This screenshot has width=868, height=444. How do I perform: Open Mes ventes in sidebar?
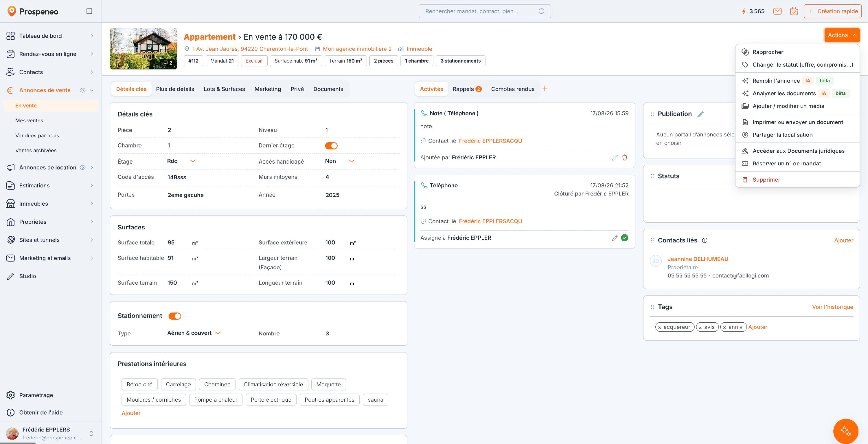coord(29,120)
